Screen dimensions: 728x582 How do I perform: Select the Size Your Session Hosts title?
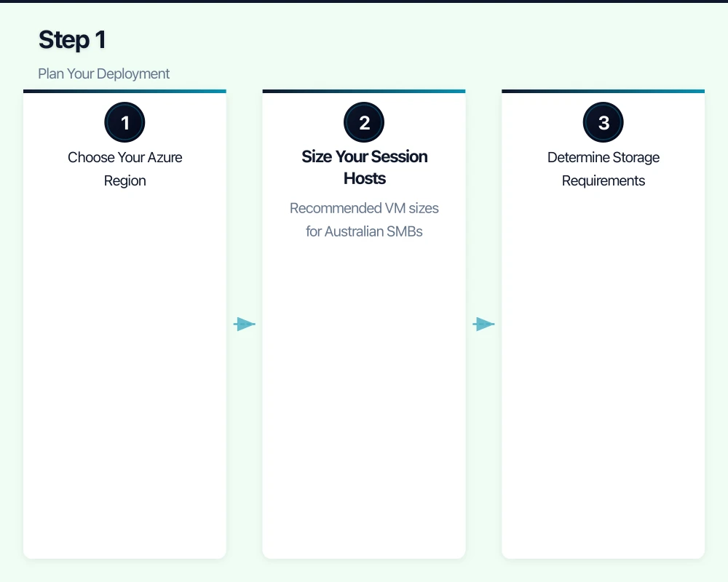[x=364, y=167]
